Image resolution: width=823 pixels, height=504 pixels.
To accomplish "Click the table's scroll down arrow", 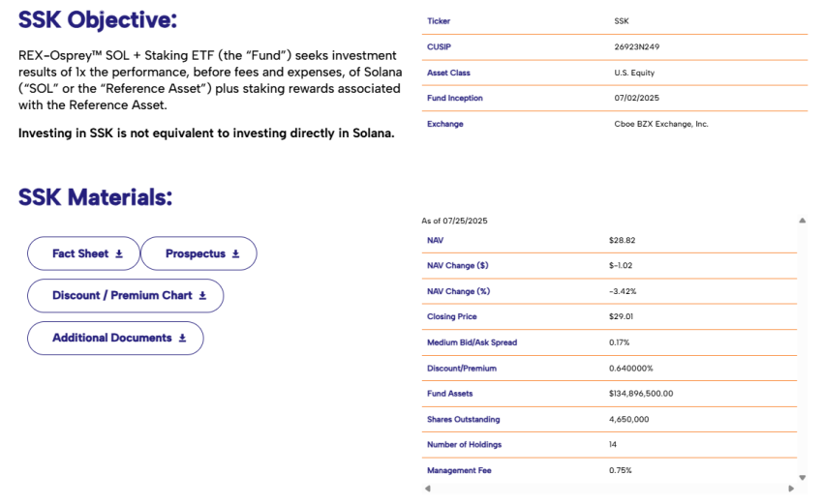I will [x=802, y=477].
